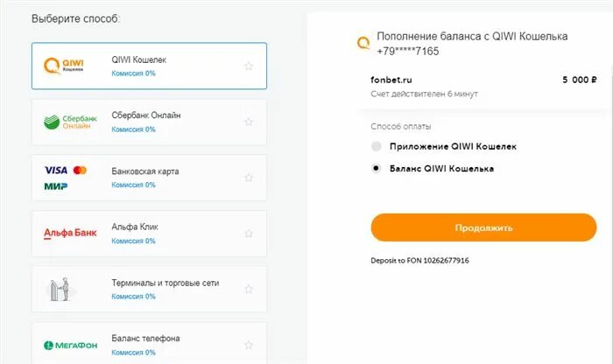Click the Альфа Банк logo icon
Viewport: 613px width, 364px height.
click(70, 234)
